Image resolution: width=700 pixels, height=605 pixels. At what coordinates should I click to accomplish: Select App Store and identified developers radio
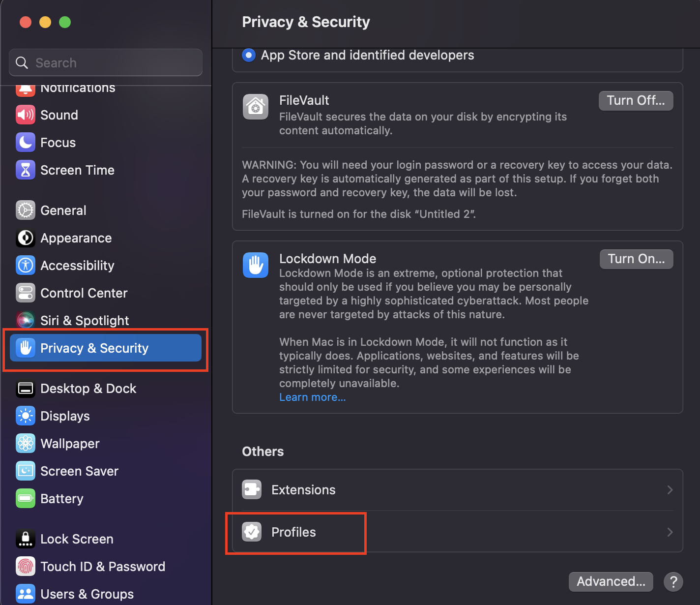249,55
